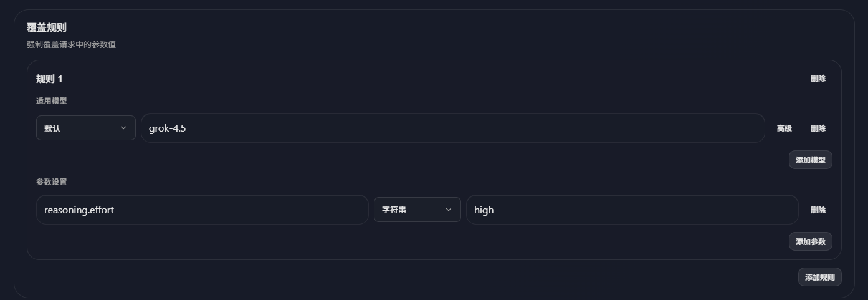The height and width of the screenshot is (300, 868).
Task: Open the 默认 model match type dropdown
Action: [x=86, y=128]
